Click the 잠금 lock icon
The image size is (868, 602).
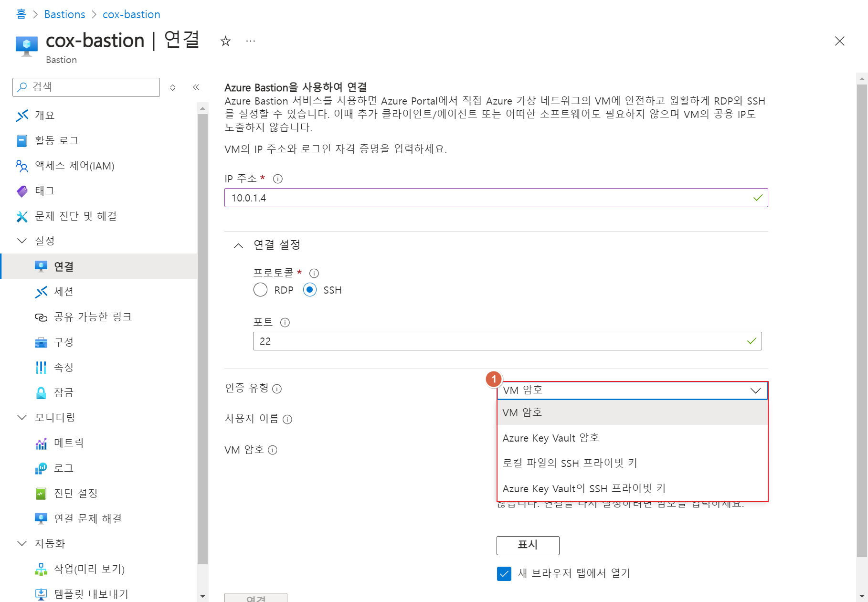coord(41,392)
